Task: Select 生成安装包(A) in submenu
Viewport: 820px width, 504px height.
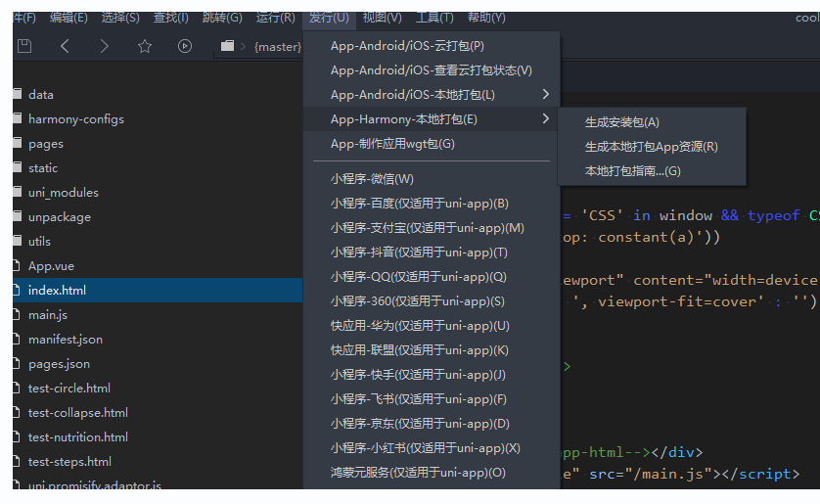Action: tap(622, 122)
